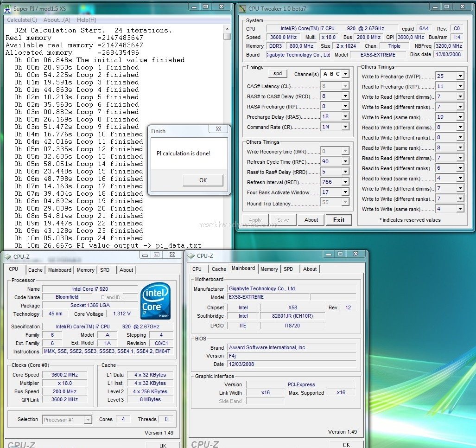Click the CPU-Tweaker Board field showing Gigabyte Technology
This screenshot has width=476, height=448.
298,55
